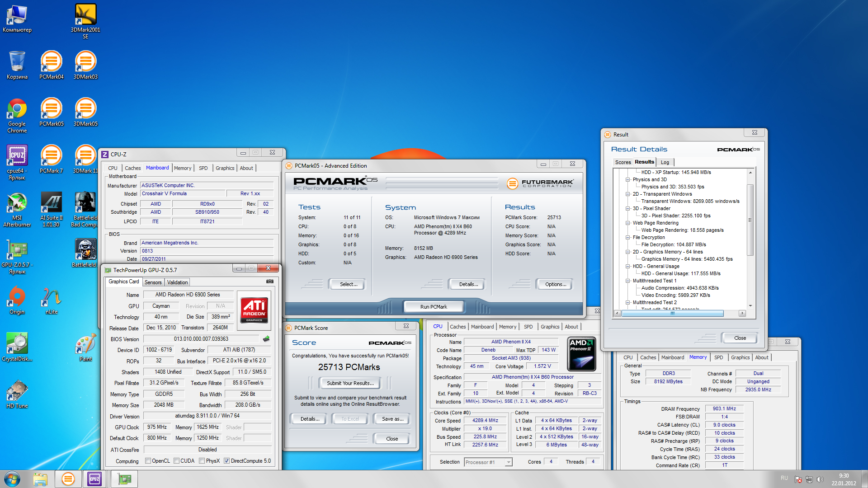The width and height of the screenshot is (868, 488).
Task: Click Save as... in PCMark Score
Action: 392,419
